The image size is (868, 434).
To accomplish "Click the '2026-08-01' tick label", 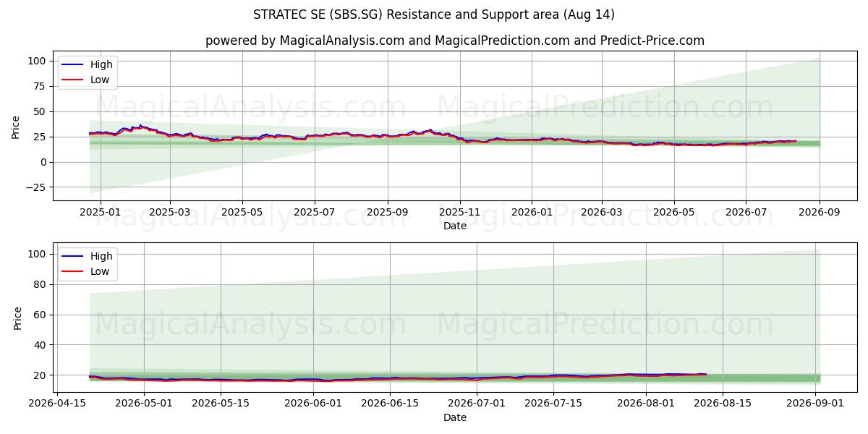I will pyautogui.click(x=647, y=404).
